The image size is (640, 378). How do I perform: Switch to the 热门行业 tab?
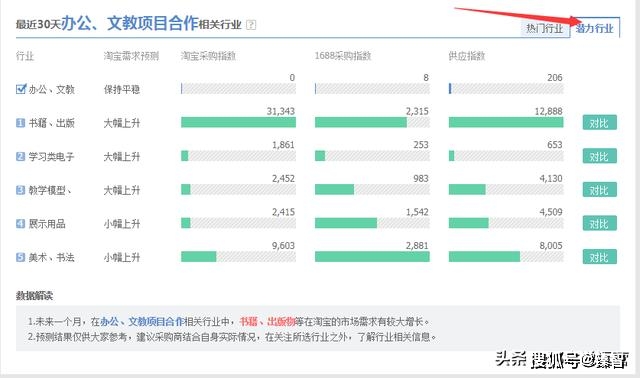(x=544, y=28)
